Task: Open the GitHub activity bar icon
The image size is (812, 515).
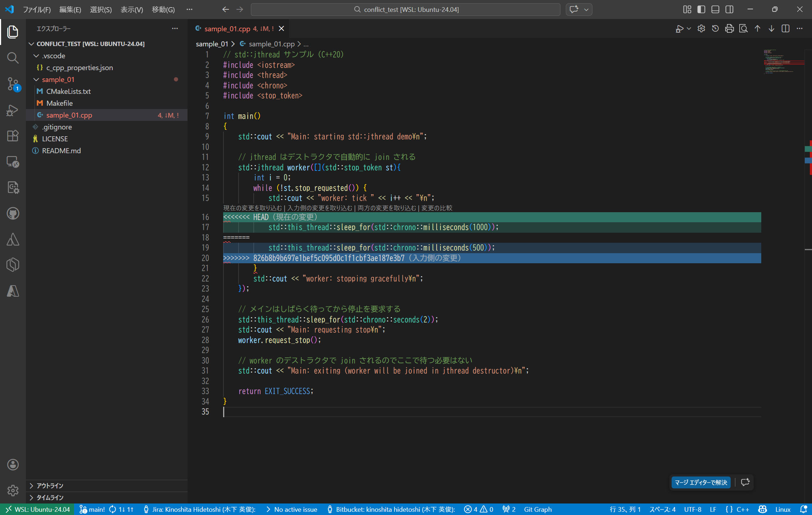Action: coord(13,214)
